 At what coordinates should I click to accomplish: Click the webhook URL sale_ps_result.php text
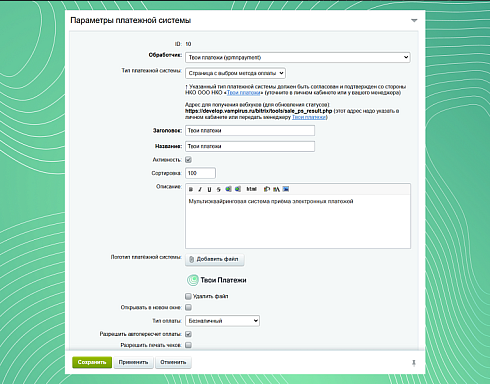click(x=259, y=111)
